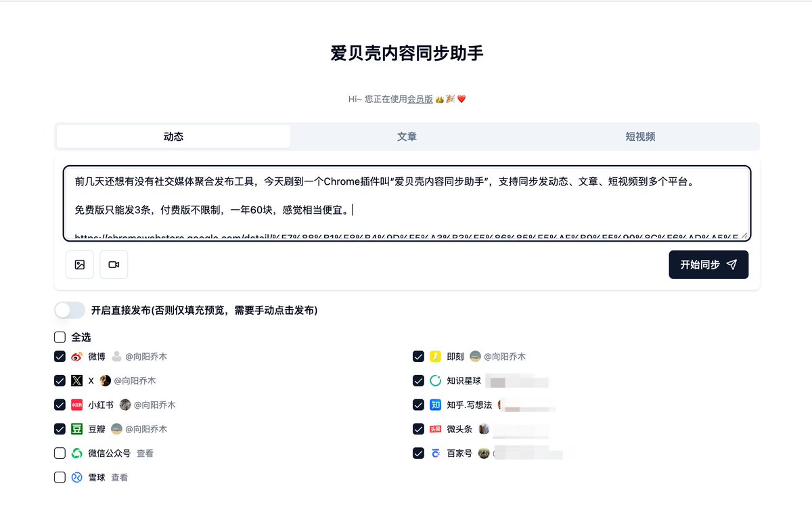Click the text area resize handle
The image size is (812, 515).
pyautogui.click(x=745, y=236)
